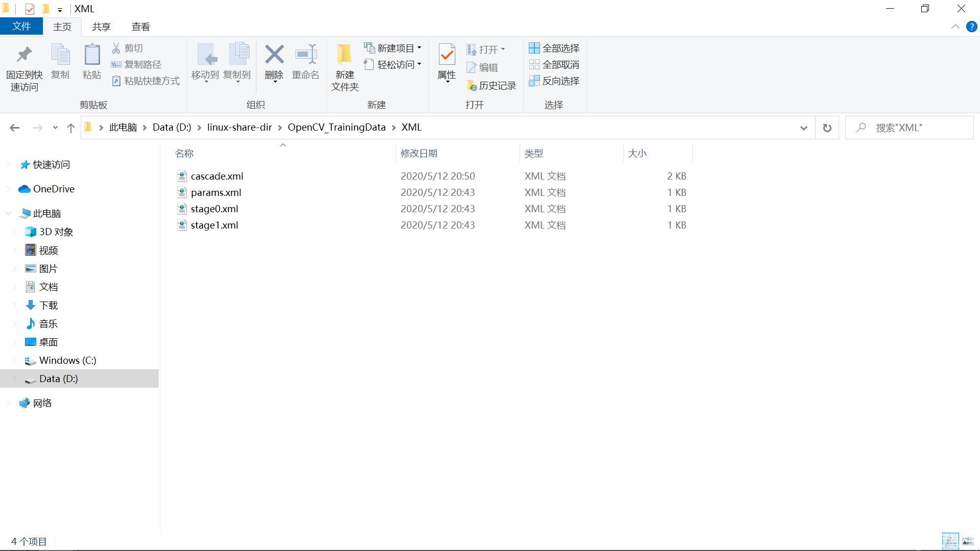Screen dimensions: 980x551
Task: Open the File (文件) menu
Action: [x=21, y=27]
